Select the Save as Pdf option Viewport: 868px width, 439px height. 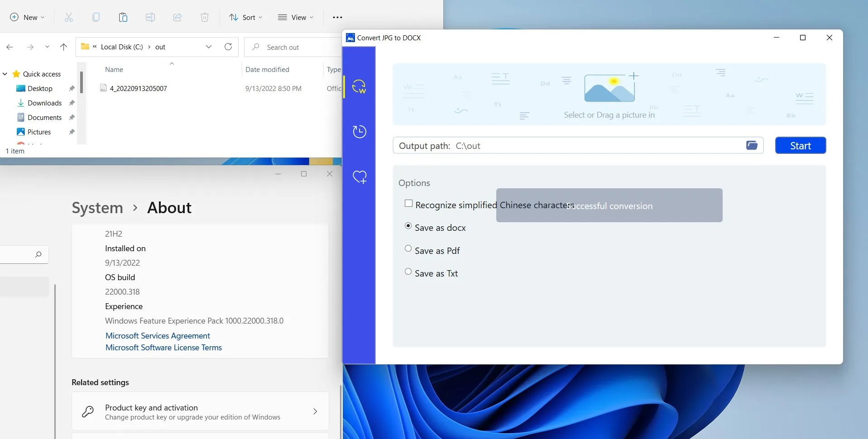408,248
